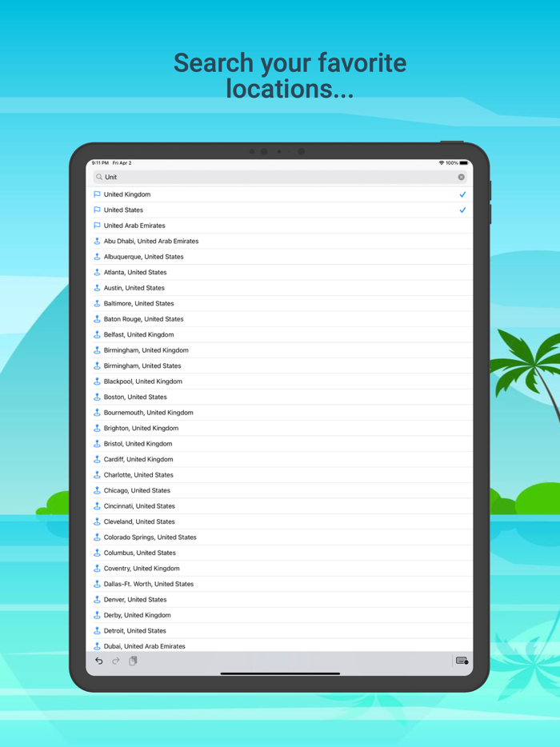Image resolution: width=560 pixels, height=747 pixels.
Task: Choose Cardiff, United Kingdom
Action: (x=138, y=459)
